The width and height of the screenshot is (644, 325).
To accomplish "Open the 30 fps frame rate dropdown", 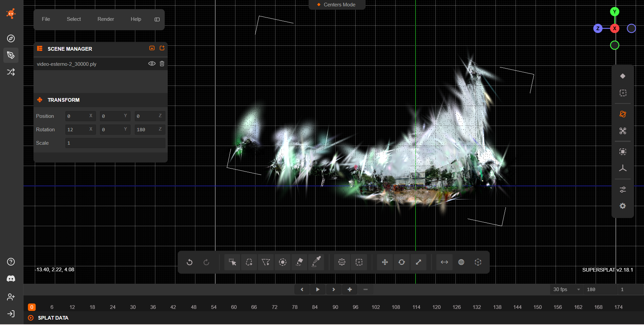I will coord(567,289).
